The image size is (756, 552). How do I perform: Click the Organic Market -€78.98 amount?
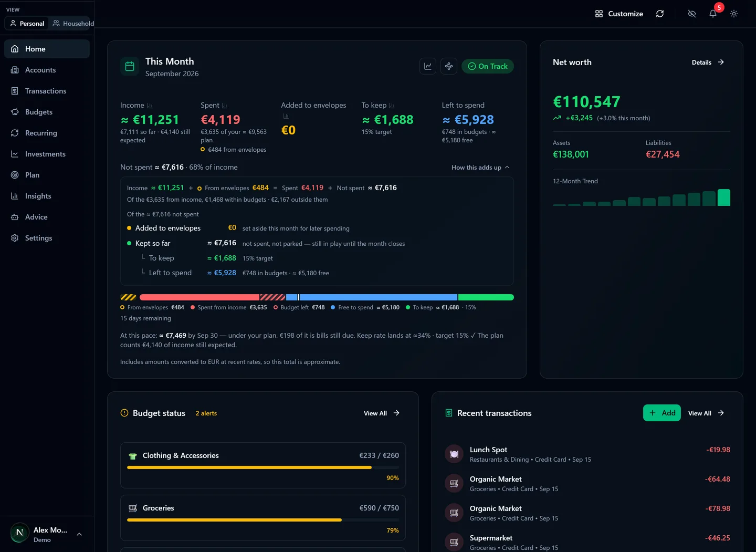[x=718, y=508]
